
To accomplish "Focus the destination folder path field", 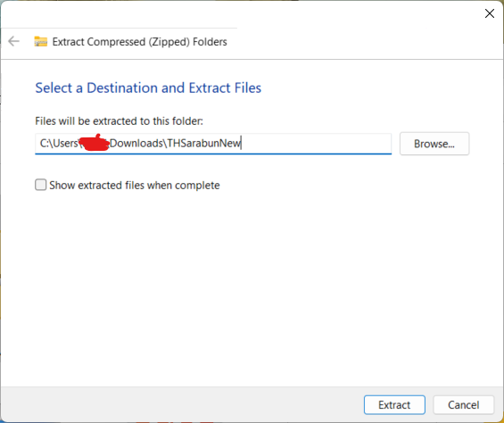I will click(213, 144).
